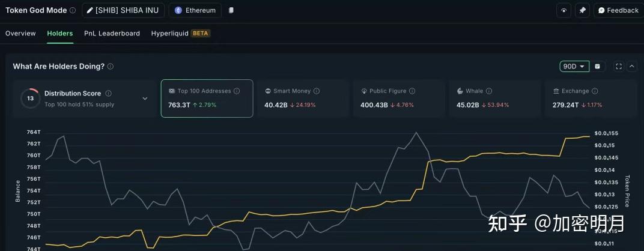This screenshot has height=251, width=644.
Task: Click info icon beside Smart Money
Action: (317, 91)
